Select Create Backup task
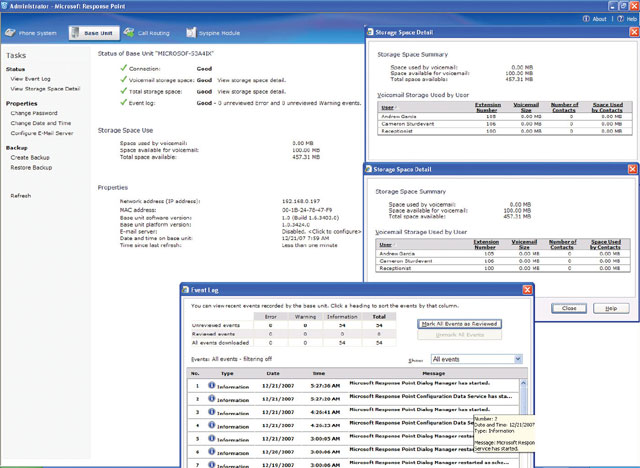This screenshot has width=640, height=468. coord(30,157)
